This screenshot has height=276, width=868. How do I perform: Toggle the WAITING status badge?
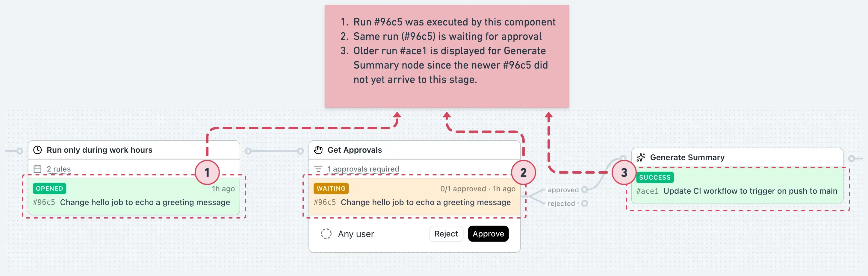(331, 189)
